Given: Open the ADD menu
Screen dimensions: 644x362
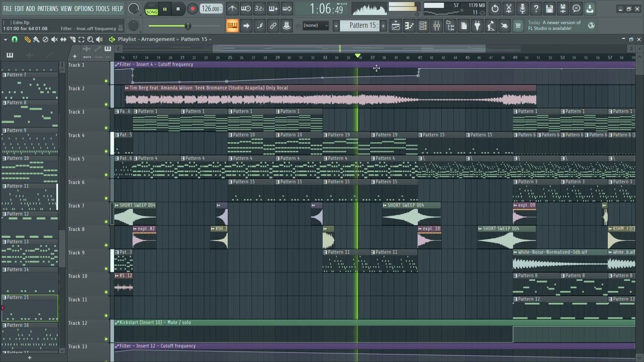Looking at the screenshot, I should [31, 9].
